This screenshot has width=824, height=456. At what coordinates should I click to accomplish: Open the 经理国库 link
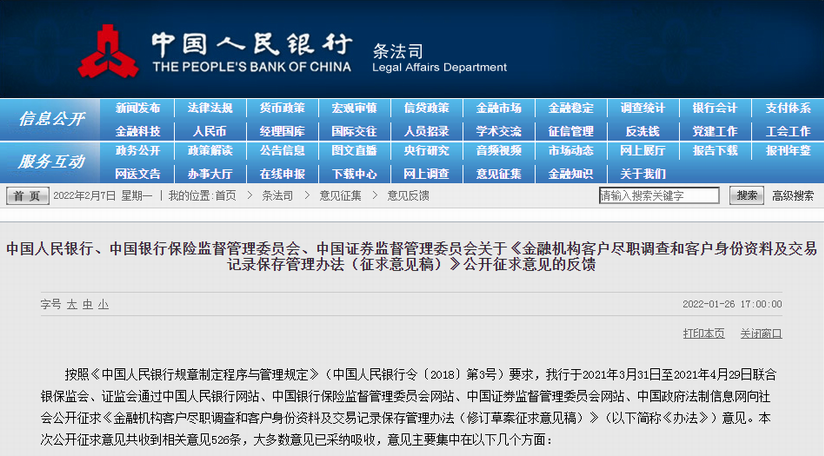tap(282, 131)
